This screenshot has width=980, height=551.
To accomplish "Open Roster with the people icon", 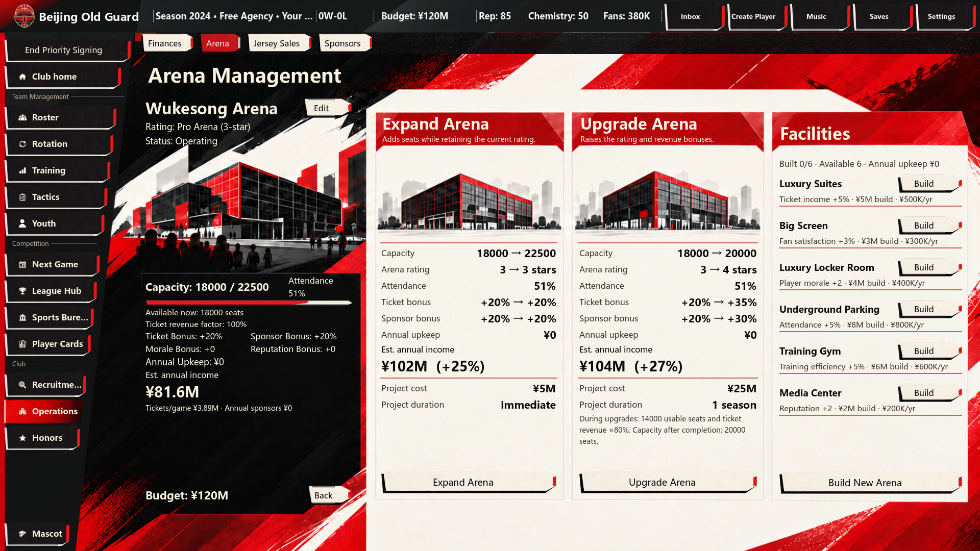I will (22, 117).
